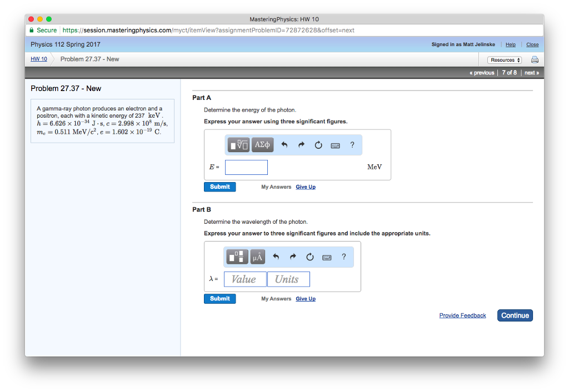The image size is (569, 392).
Task: Show keyboard shortcuts in Part A toolbar
Action: 335,145
